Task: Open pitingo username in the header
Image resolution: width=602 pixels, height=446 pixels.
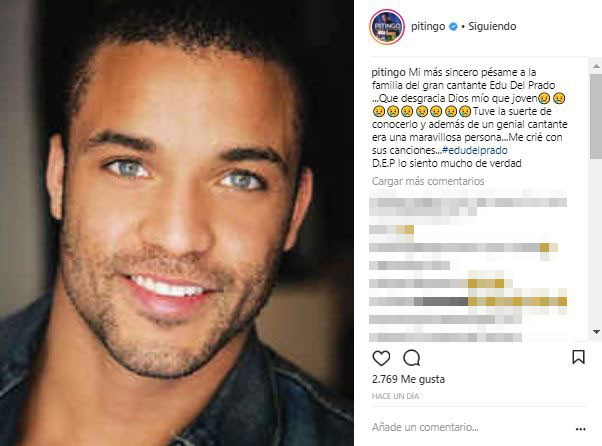Action: click(428, 26)
